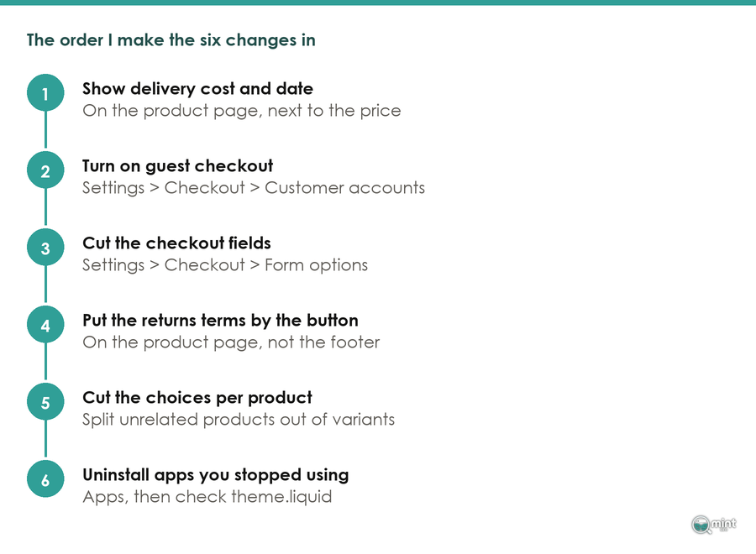The image size is (756, 554).
Task: Select 'Show delivery cost and date' heading
Action: click(x=197, y=89)
